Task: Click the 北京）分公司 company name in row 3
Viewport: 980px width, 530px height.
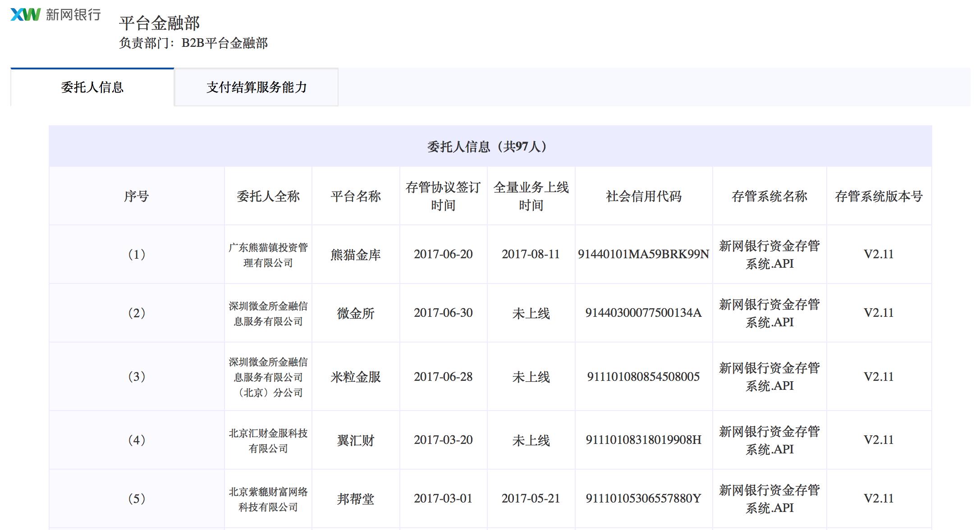Action: pyautogui.click(x=268, y=377)
